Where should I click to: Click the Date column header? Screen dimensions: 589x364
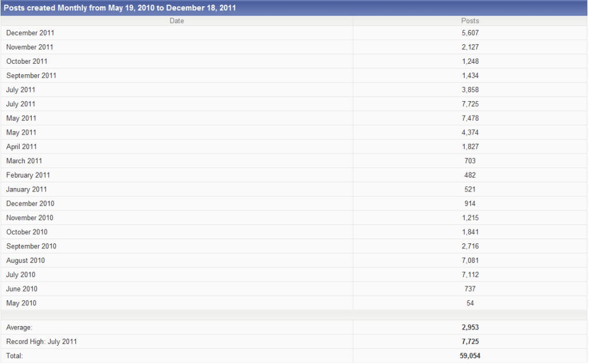[177, 21]
